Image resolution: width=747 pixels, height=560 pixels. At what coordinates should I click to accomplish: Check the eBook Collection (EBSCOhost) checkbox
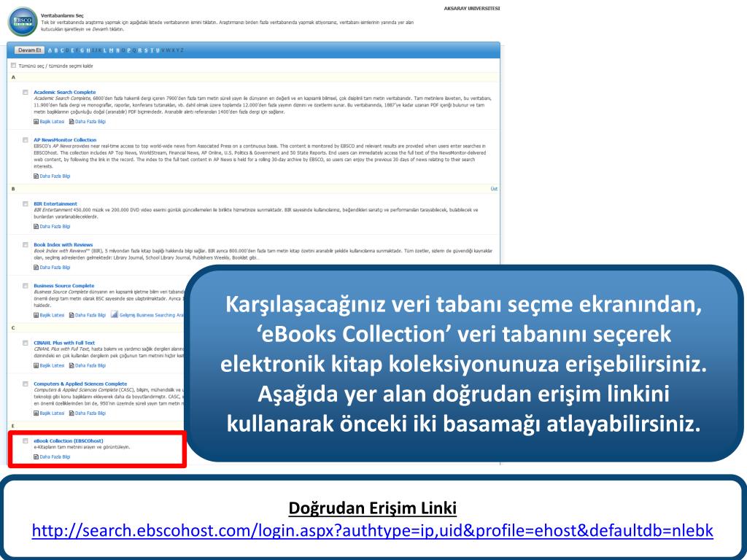26,441
